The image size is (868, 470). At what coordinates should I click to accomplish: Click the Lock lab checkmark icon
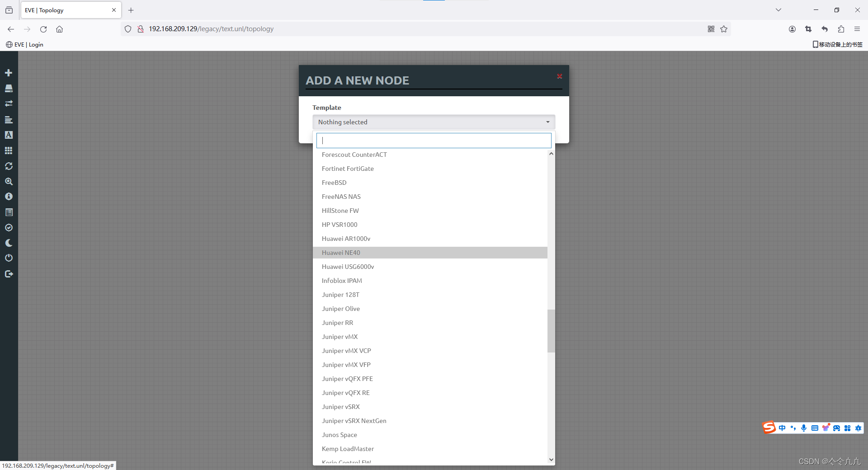9,227
